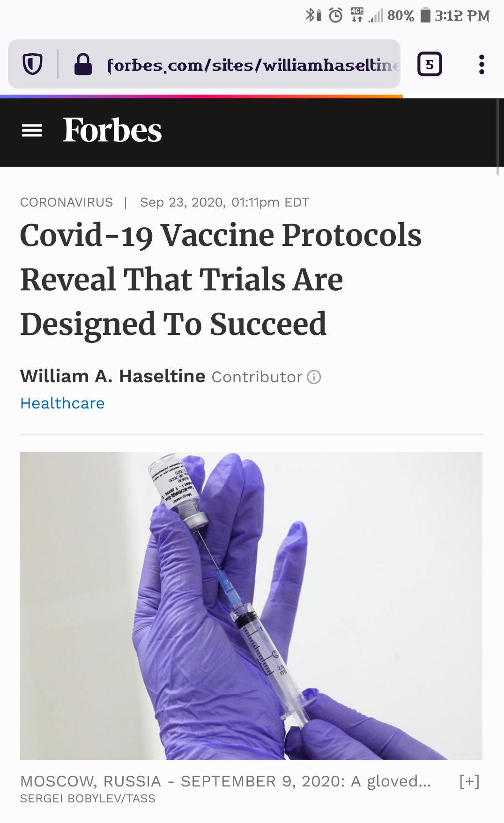504x823 pixels.
Task: Tap the page scrollbar on right edge
Action: pyautogui.click(x=497, y=137)
